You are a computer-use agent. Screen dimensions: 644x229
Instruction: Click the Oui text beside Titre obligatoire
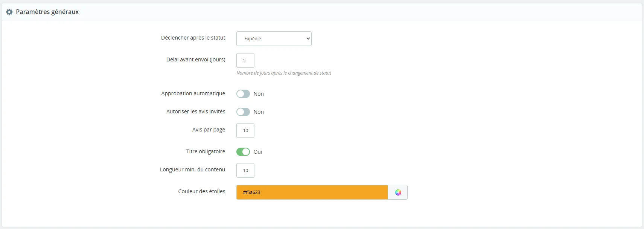258,152
